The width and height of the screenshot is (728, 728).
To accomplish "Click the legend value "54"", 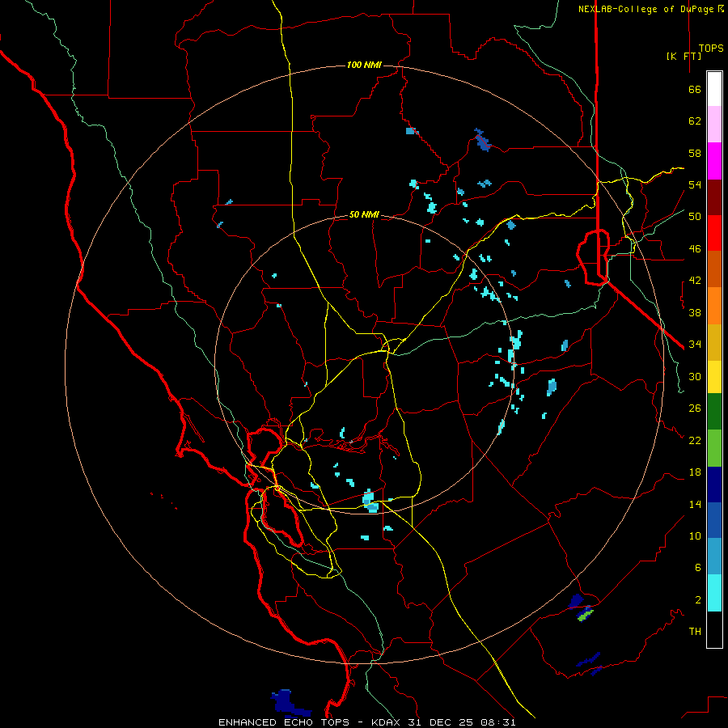I will point(695,184).
